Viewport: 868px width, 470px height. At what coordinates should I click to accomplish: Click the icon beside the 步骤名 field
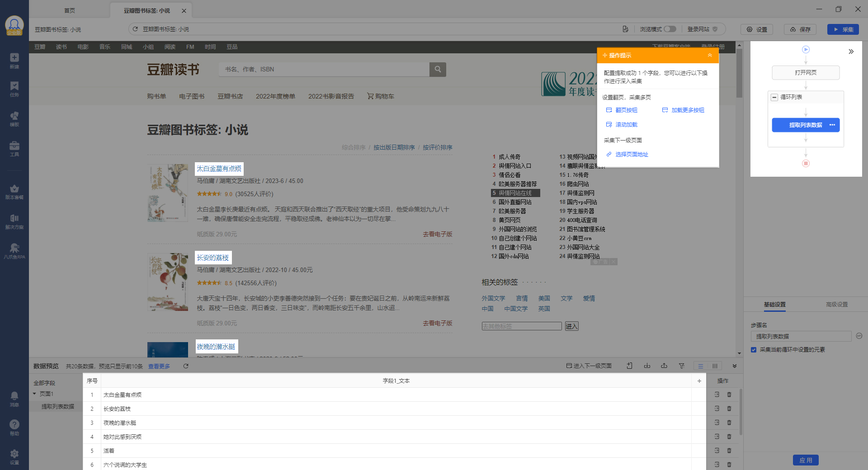(x=859, y=336)
